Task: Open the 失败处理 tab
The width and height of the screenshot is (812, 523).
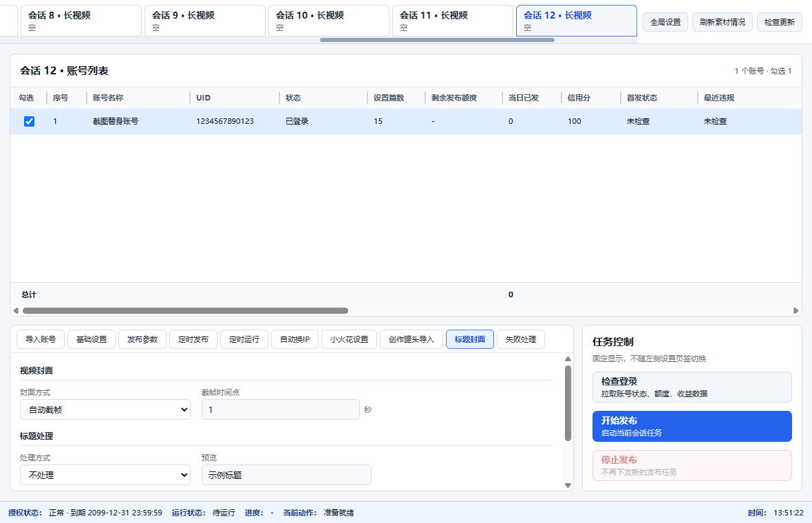Action: [520, 339]
